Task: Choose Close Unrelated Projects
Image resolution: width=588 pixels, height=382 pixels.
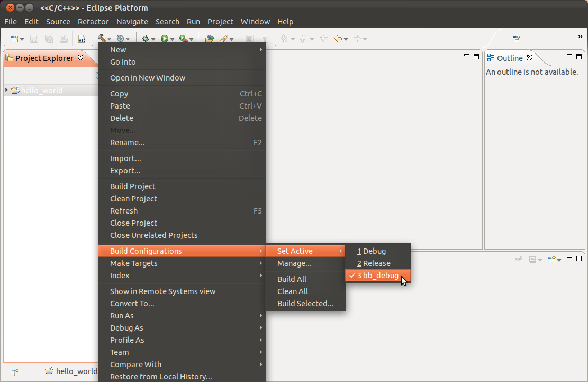Action: coord(182,235)
